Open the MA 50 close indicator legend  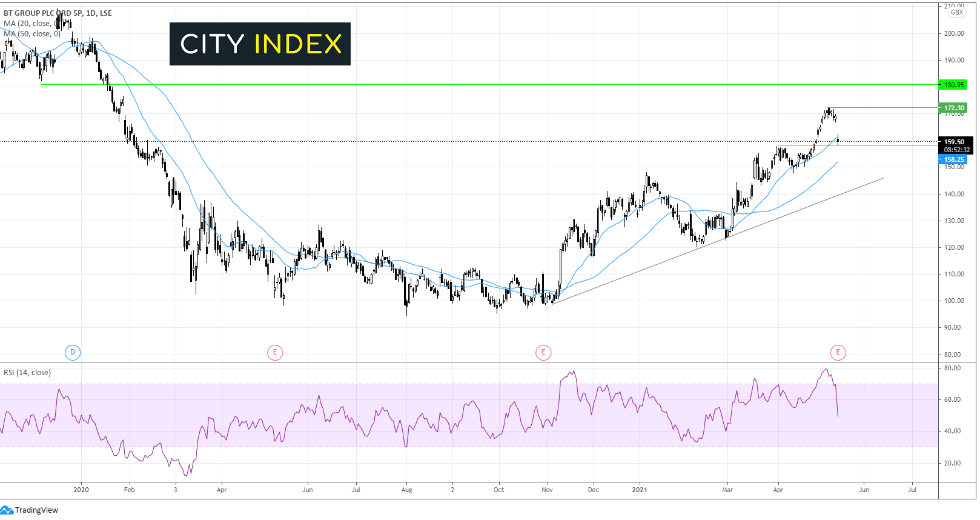click(x=32, y=34)
